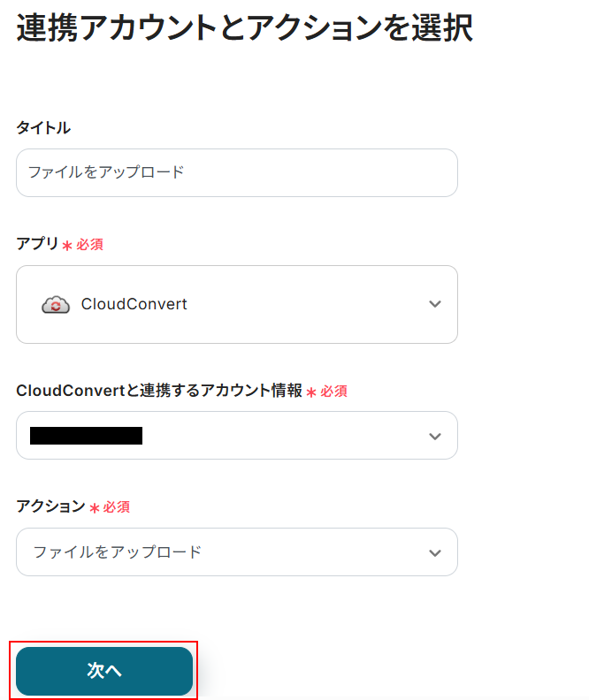Click the red asterisk beside アプリ

(x=67, y=246)
